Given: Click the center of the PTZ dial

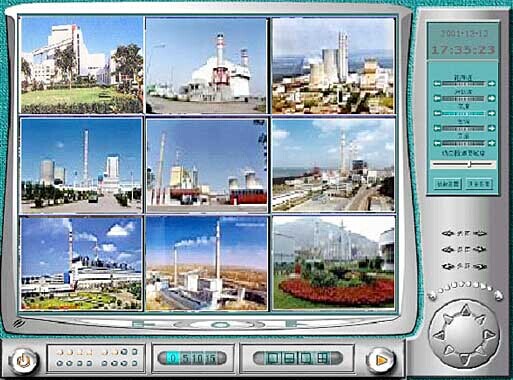Looking at the screenshot, I should (465, 334).
